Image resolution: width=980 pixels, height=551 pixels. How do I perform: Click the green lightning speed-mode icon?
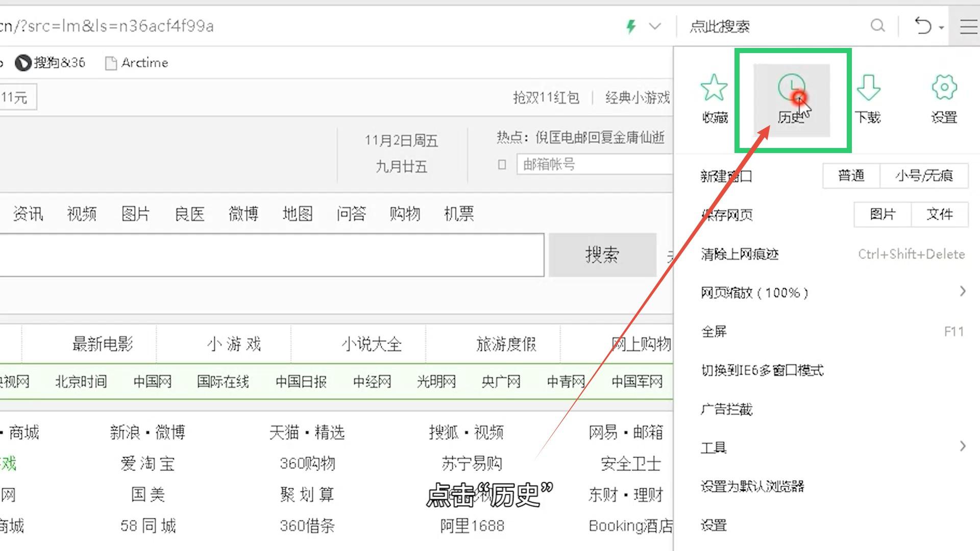tap(631, 26)
